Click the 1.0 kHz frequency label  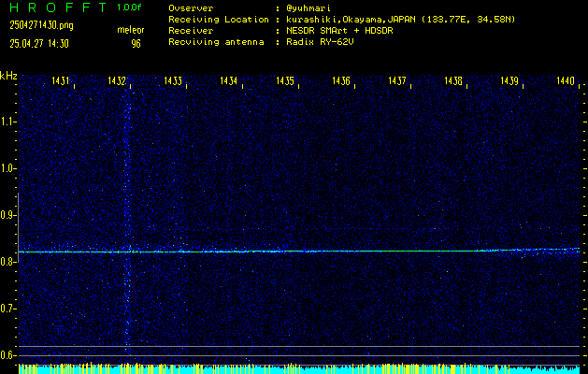7,168
